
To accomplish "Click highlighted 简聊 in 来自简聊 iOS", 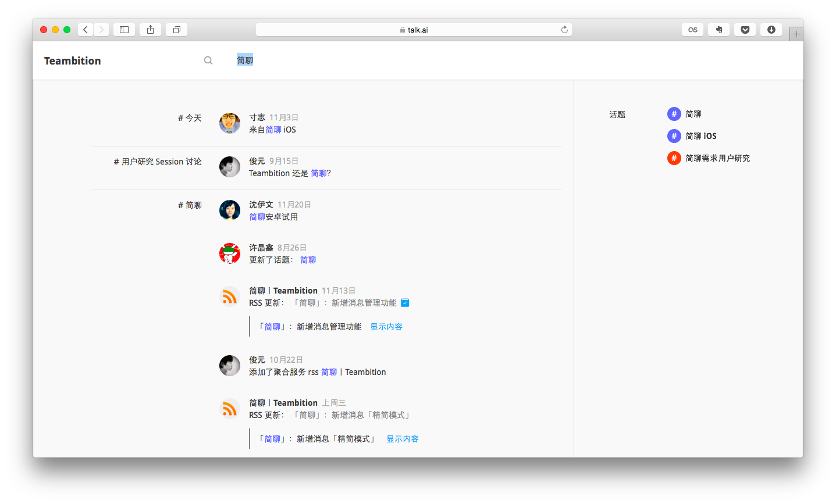I will pos(273,130).
